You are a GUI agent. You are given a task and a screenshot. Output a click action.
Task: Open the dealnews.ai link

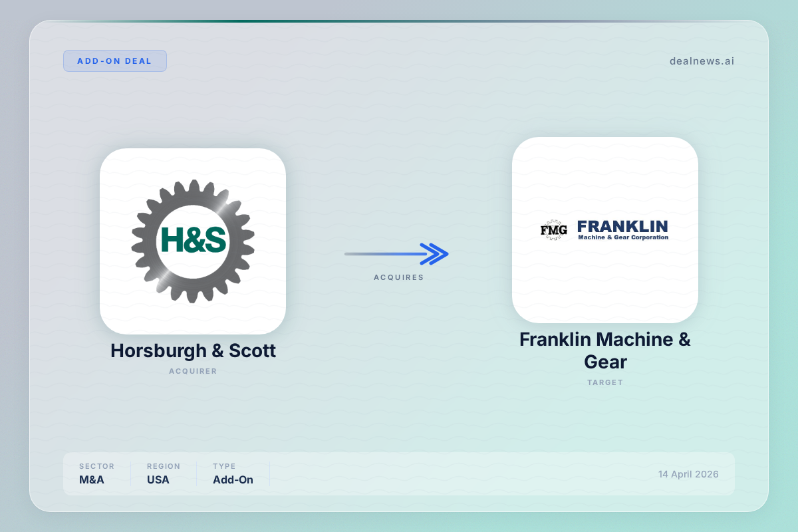point(702,61)
